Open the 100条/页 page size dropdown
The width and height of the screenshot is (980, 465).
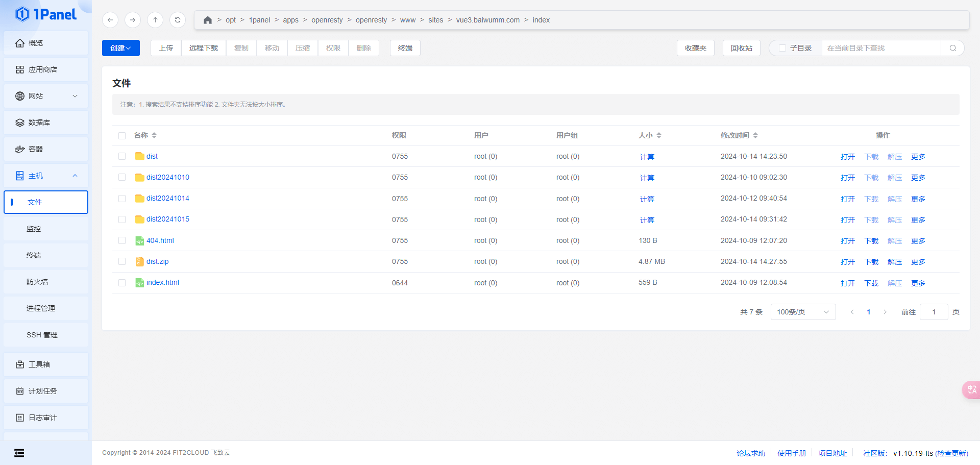[x=802, y=312]
